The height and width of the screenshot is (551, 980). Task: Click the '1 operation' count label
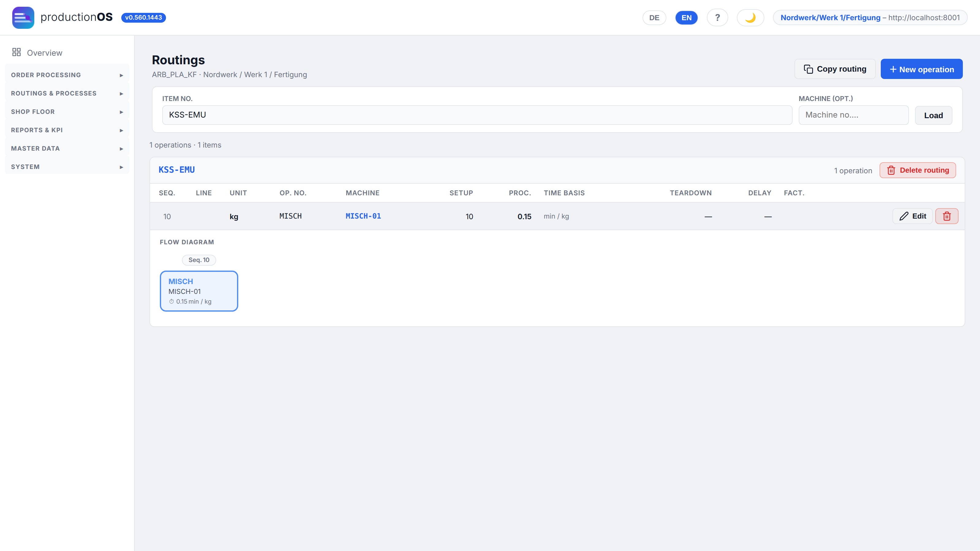pos(853,171)
